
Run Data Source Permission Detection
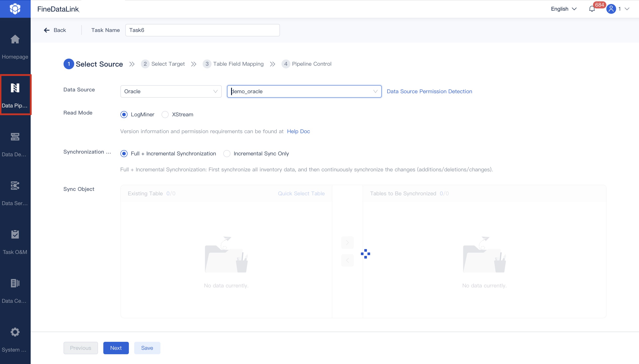point(429,91)
